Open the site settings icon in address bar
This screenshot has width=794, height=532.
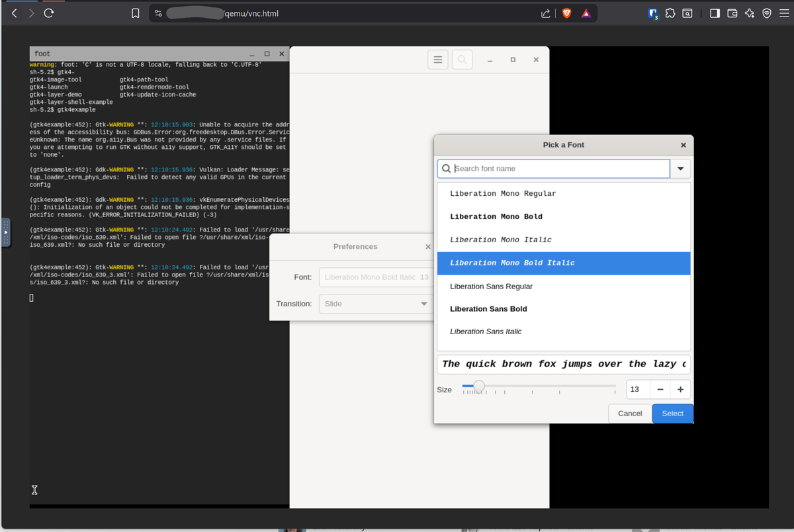pyautogui.click(x=157, y=13)
